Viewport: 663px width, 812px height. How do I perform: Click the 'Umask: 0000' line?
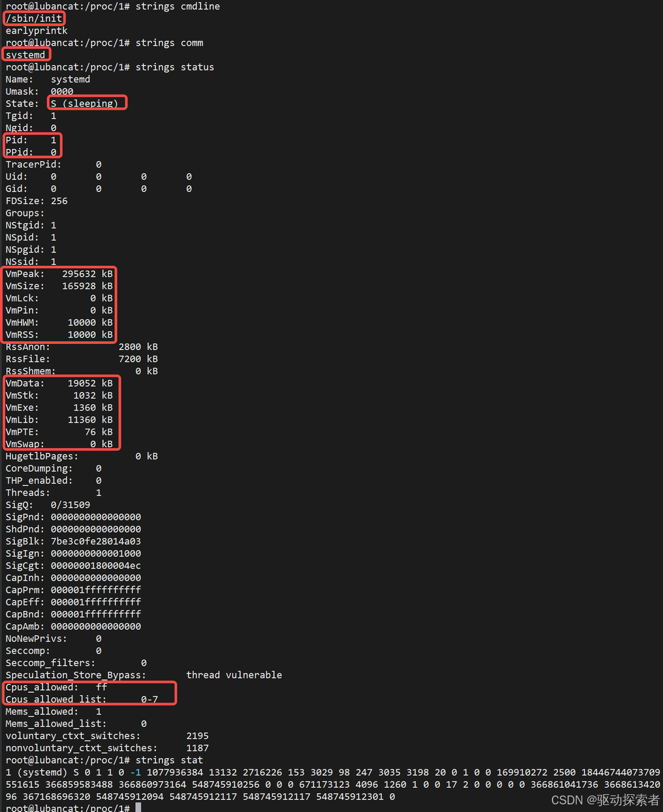(x=39, y=91)
